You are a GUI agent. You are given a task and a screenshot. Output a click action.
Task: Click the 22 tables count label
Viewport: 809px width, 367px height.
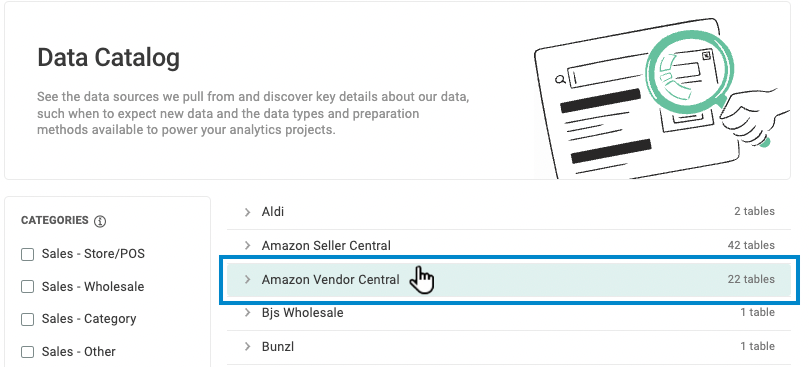pos(751,279)
